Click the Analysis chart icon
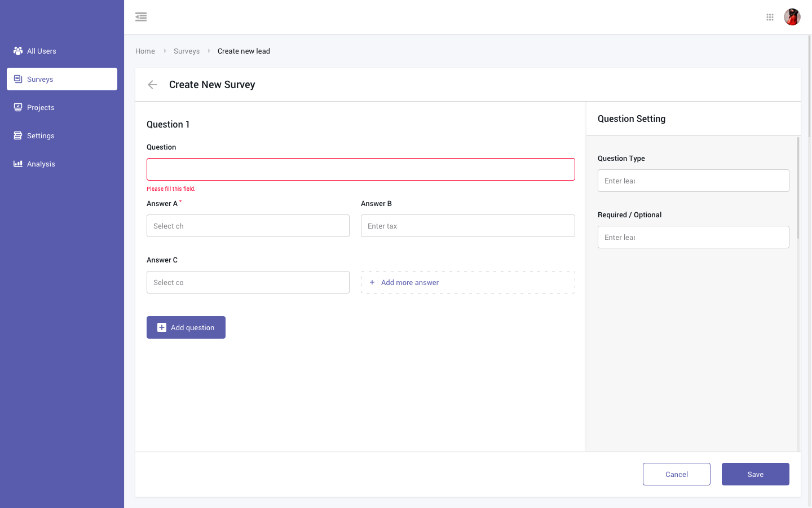 tap(18, 164)
